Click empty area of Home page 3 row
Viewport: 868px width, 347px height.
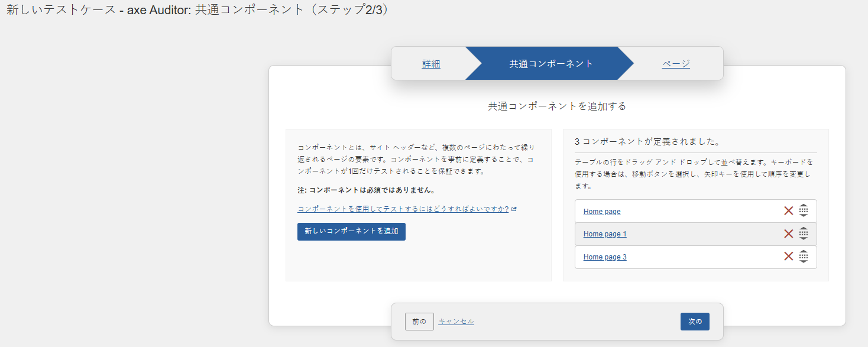(704, 257)
